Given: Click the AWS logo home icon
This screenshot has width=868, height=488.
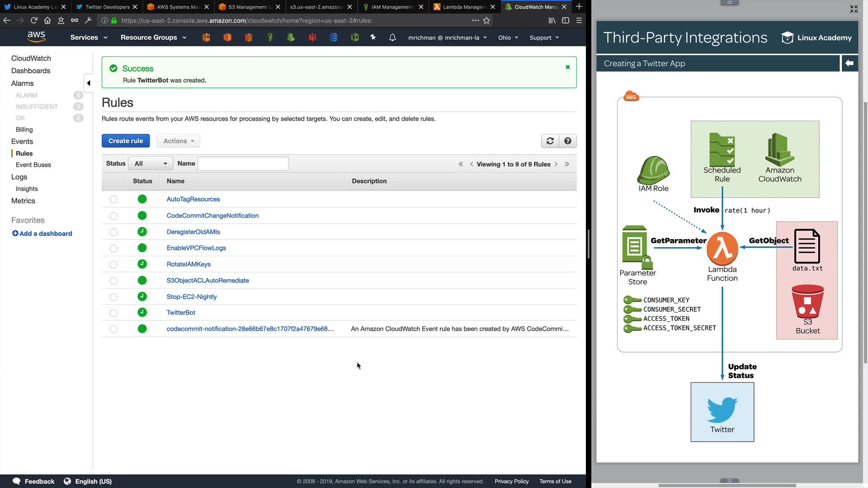Looking at the screenshot, I should (36, 37).
